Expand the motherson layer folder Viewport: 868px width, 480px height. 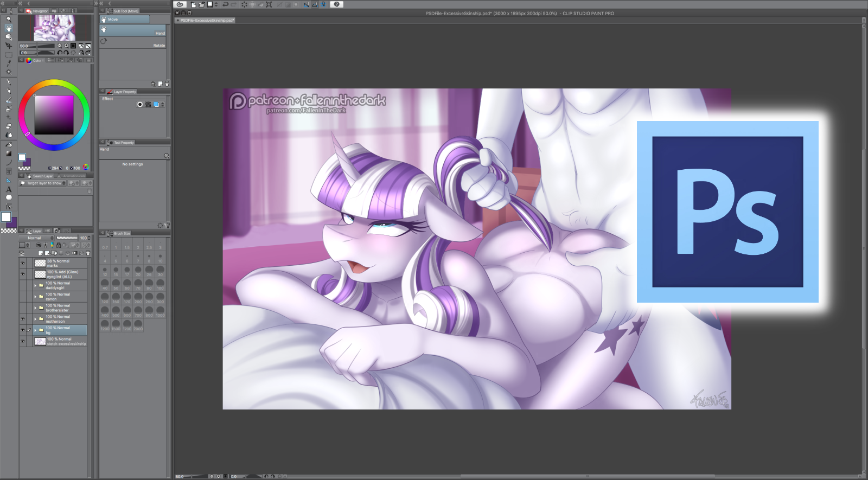pos(35,319)
